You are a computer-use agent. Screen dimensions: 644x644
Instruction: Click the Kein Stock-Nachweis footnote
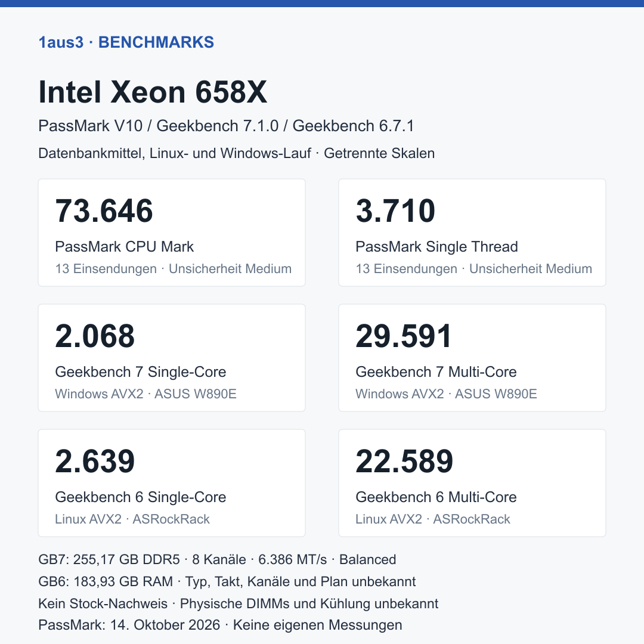coord(238,603)
